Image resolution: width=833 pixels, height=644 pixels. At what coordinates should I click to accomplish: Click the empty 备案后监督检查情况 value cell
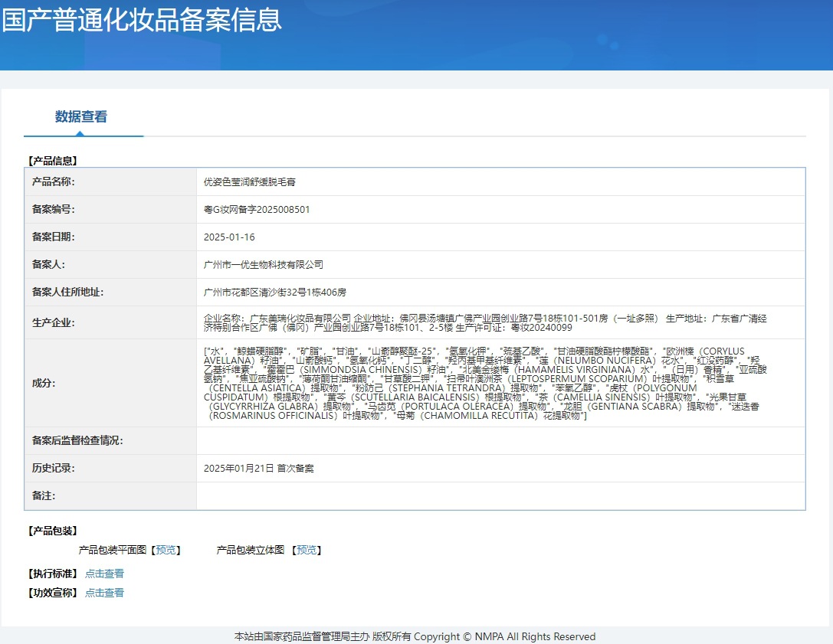[x=500, y=441]
